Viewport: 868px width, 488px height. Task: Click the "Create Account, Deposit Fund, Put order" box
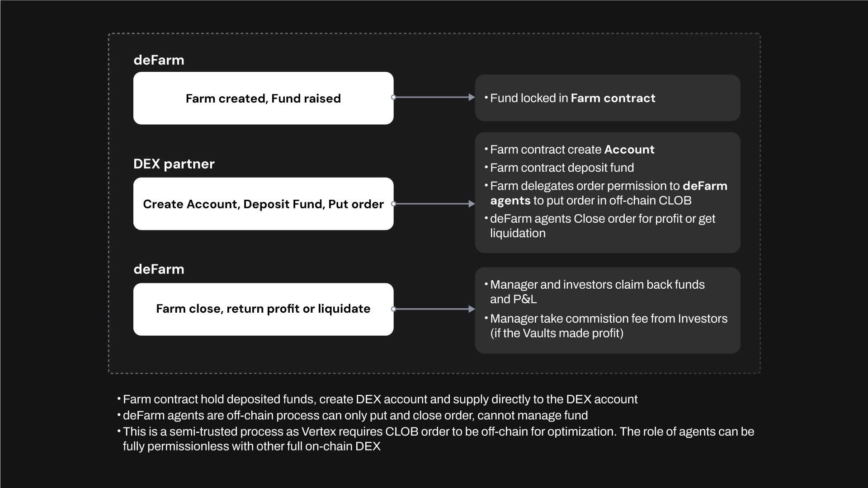263,204
